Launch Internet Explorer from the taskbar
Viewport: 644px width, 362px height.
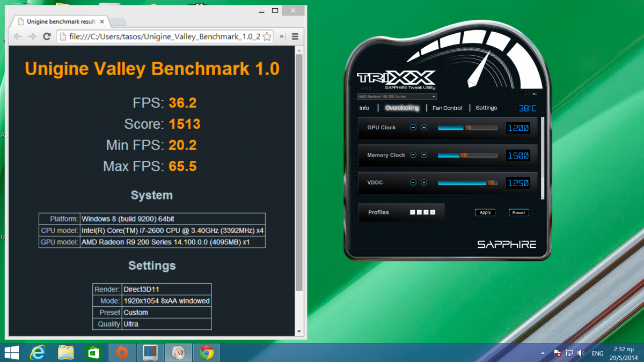(38, 352)
